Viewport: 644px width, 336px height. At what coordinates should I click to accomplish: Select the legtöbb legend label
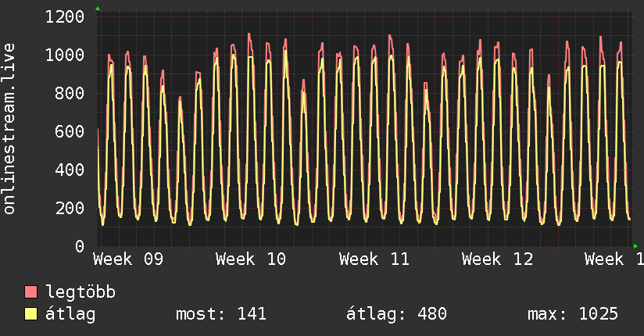click(x=80, y=293)
